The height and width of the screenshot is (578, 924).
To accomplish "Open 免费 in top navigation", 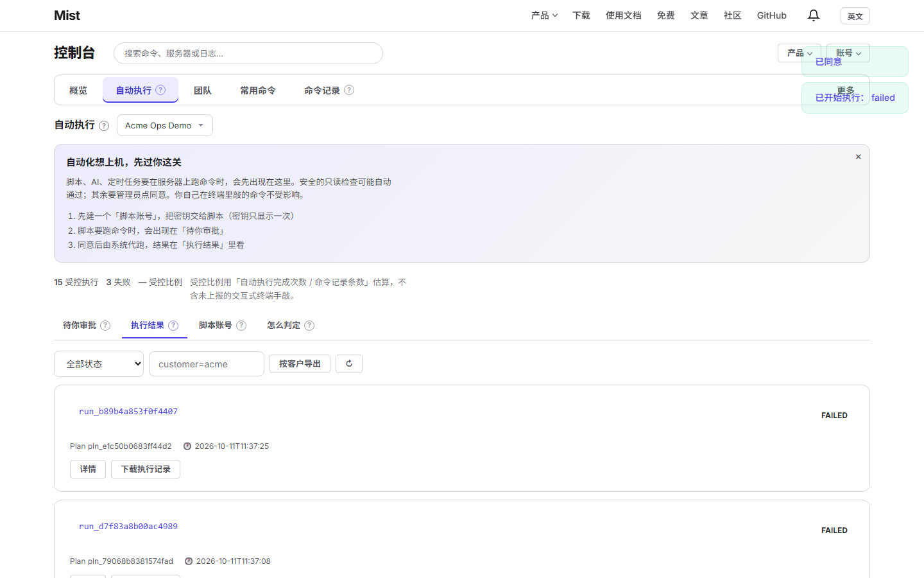I will coord(666,15).
